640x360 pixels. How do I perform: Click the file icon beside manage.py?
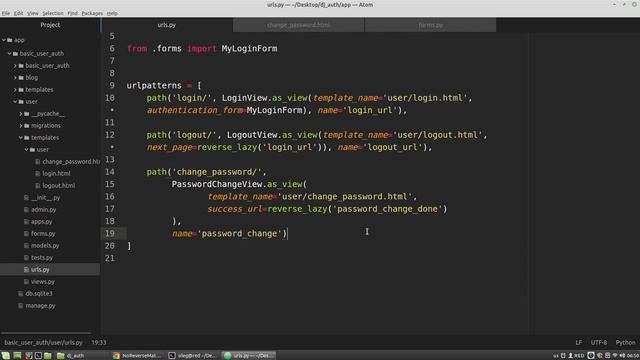click(x=21, y=305)
